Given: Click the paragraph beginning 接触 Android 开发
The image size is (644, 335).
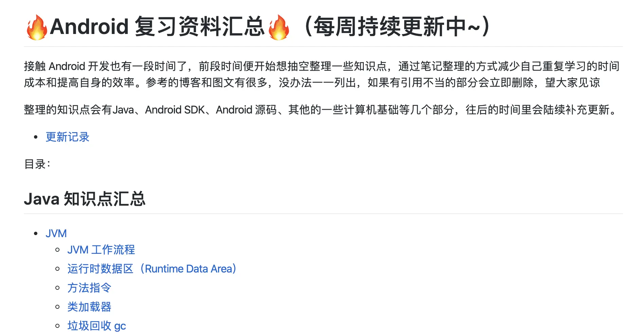Looking at the screenshot, I should tap(322, 74).
